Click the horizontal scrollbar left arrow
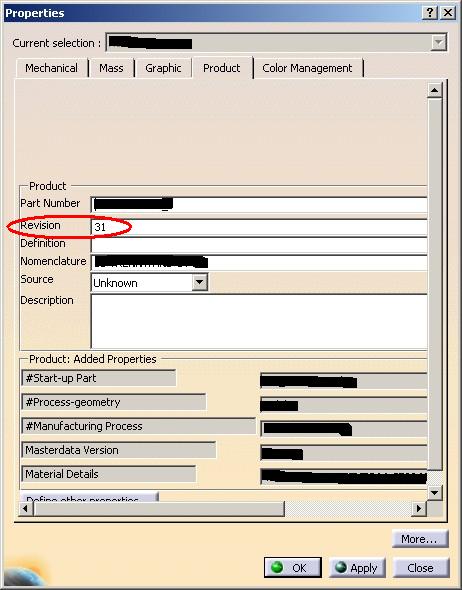 (x=26, y=509)
